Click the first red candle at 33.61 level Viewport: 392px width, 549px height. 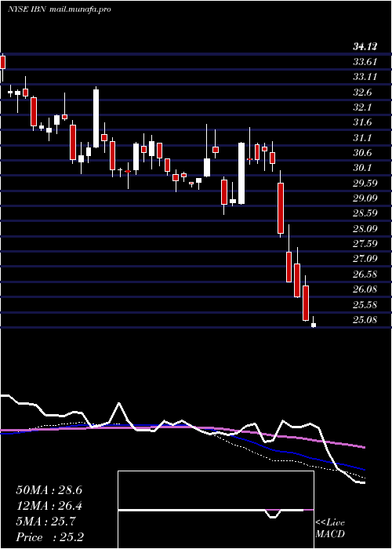click(3, 62)
